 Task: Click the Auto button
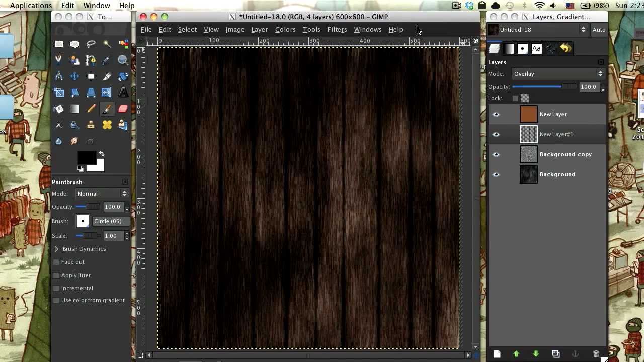click(x=599, y=30)
